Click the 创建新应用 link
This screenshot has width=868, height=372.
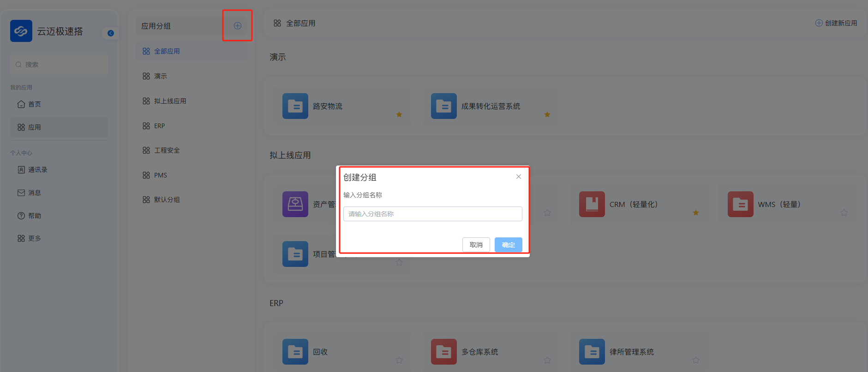pos(836,23)
